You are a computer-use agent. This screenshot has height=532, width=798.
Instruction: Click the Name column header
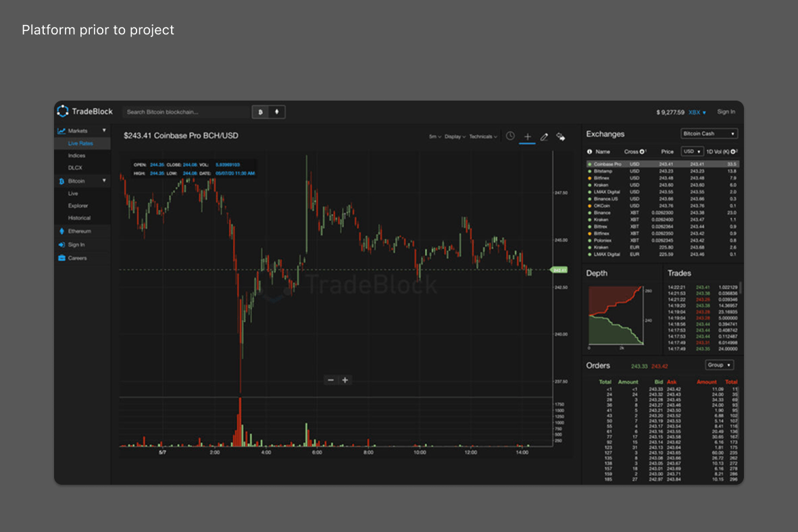pyautogui.click(x=603, y=151)
